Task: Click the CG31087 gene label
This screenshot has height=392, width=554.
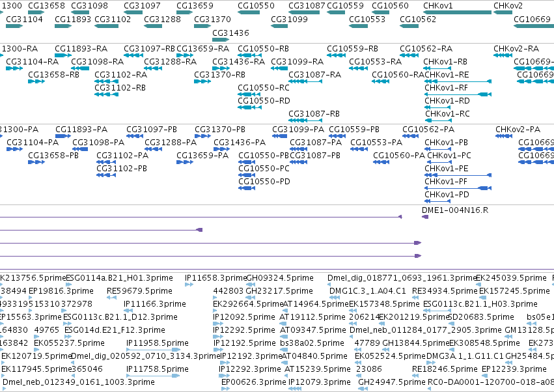Action: pos(307,6)
